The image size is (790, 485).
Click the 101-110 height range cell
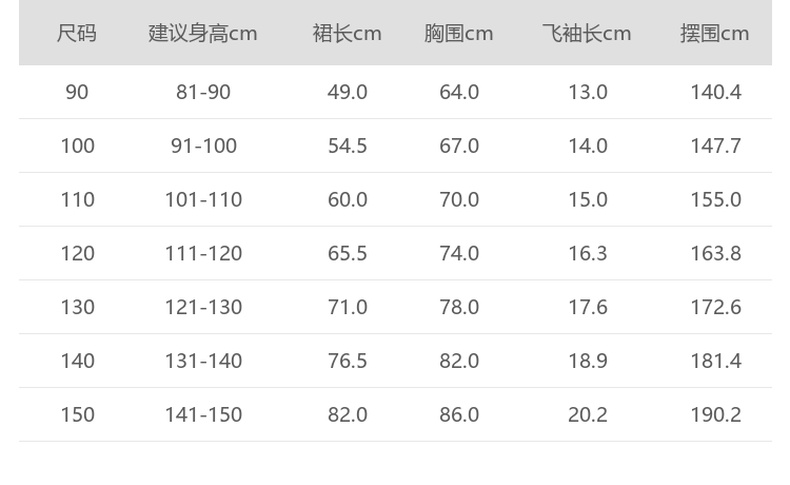203,200
